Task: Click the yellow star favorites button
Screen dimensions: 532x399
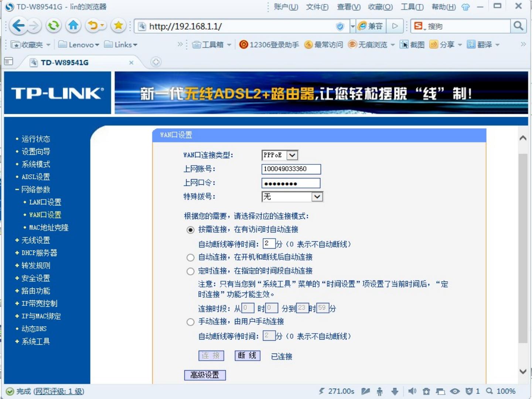Action: pyautogui.click(x=118, y=25)
